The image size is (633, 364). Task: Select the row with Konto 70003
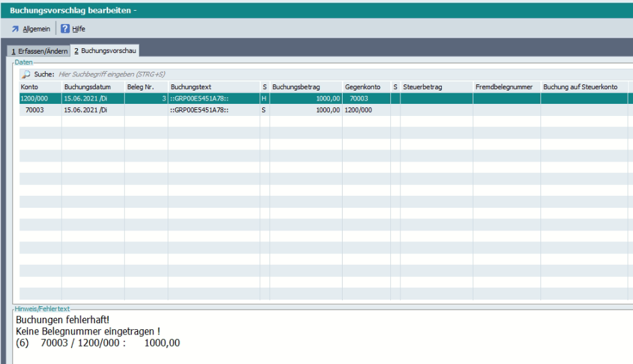(34, 110)
